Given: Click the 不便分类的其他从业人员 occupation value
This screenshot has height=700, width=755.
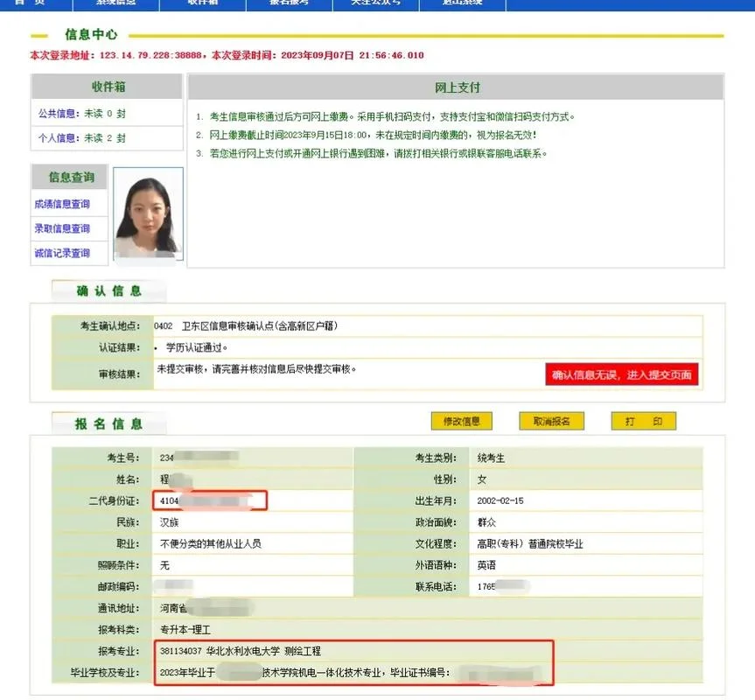Looking at the screenshot, I should point(211,544).
